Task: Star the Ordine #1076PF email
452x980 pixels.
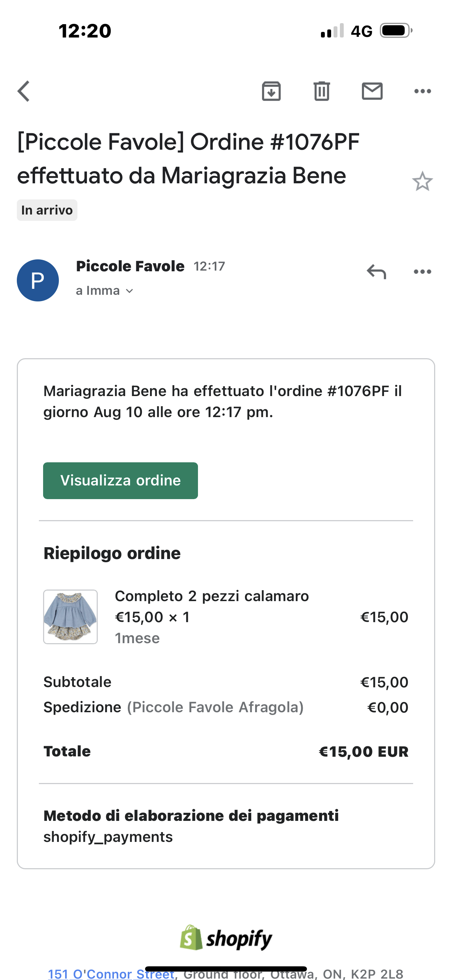Action: click(422, 182)
